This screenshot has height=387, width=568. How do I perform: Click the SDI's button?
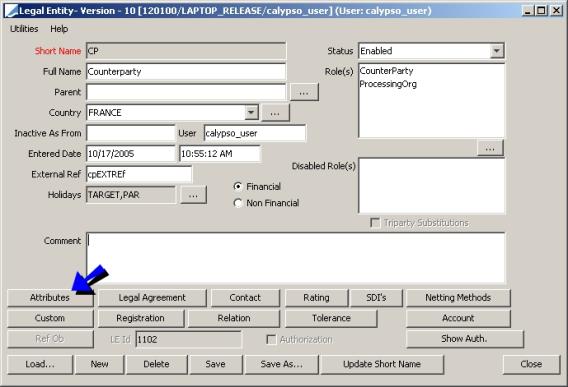pyautogui.click(x=376, y=298)
